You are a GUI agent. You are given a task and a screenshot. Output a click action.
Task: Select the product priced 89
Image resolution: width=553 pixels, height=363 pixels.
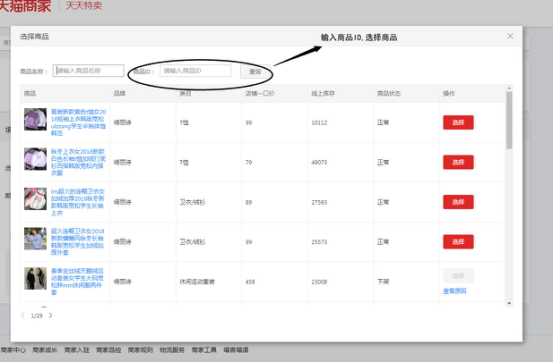click(x=458, y=202)
